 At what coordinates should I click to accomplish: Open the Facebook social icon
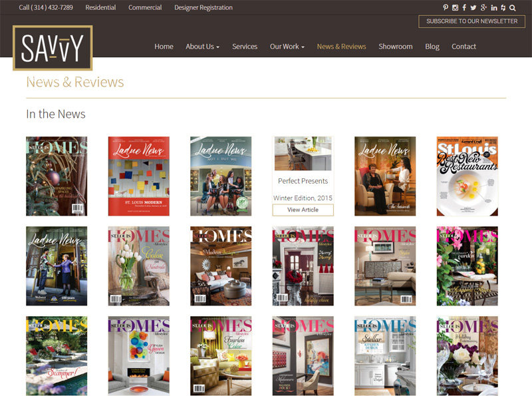coord(464,7)
